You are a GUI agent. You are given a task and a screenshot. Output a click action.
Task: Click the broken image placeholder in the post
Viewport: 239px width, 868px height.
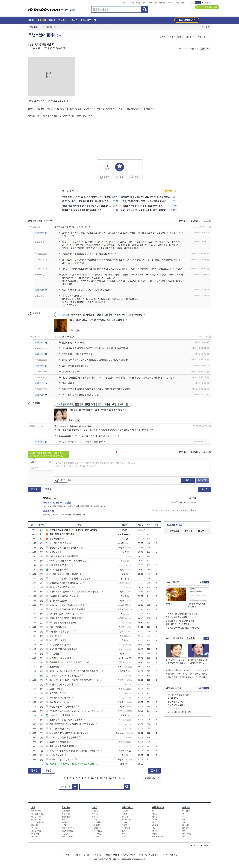[52, 77]
